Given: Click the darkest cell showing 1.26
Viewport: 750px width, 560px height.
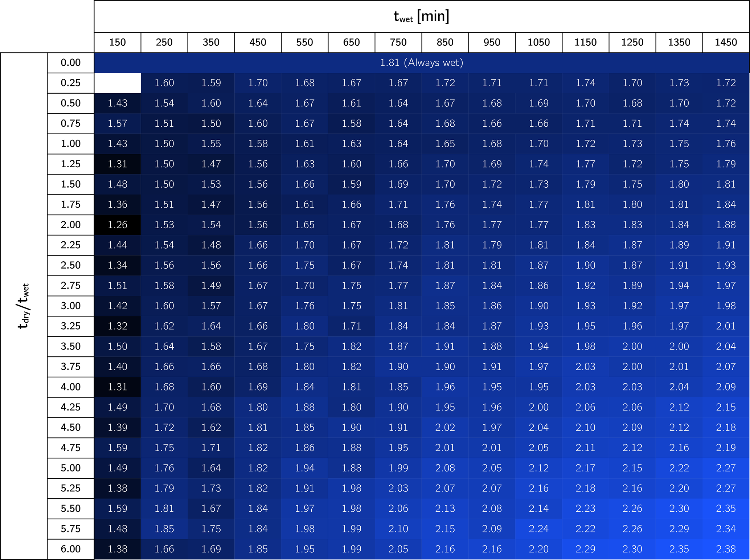Looking at the screenshot, I should coord(118,225).
